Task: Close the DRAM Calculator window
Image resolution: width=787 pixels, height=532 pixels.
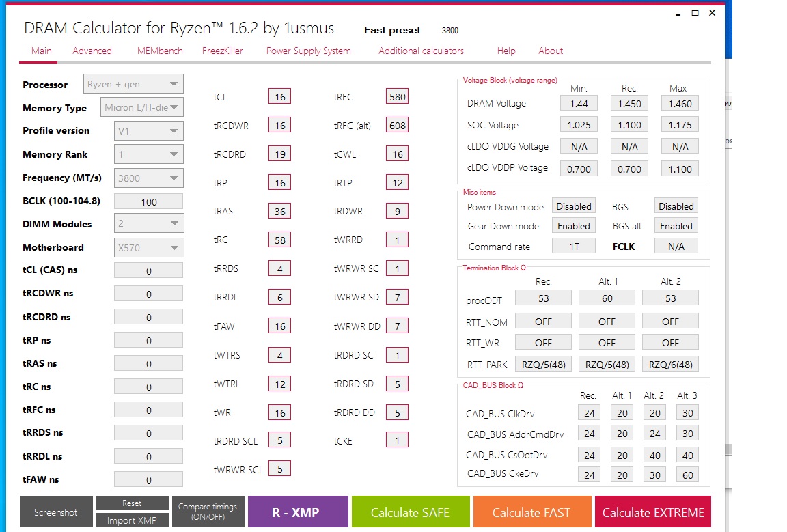Action: 713,13
